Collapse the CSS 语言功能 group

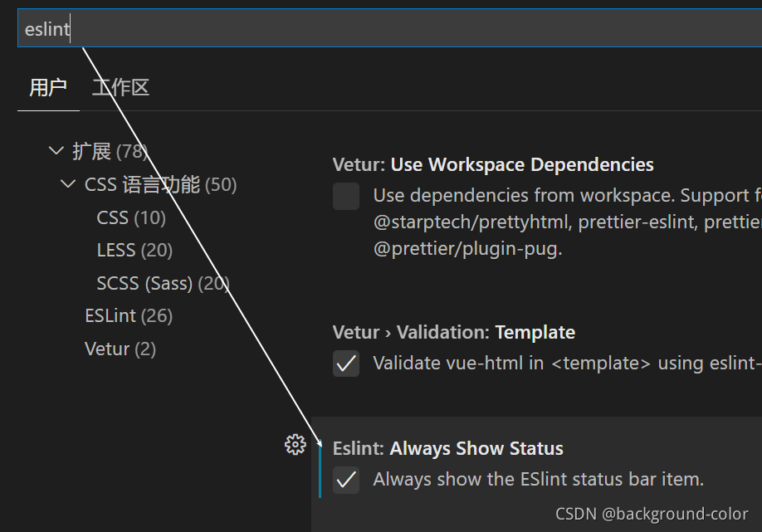coord(67,183)
